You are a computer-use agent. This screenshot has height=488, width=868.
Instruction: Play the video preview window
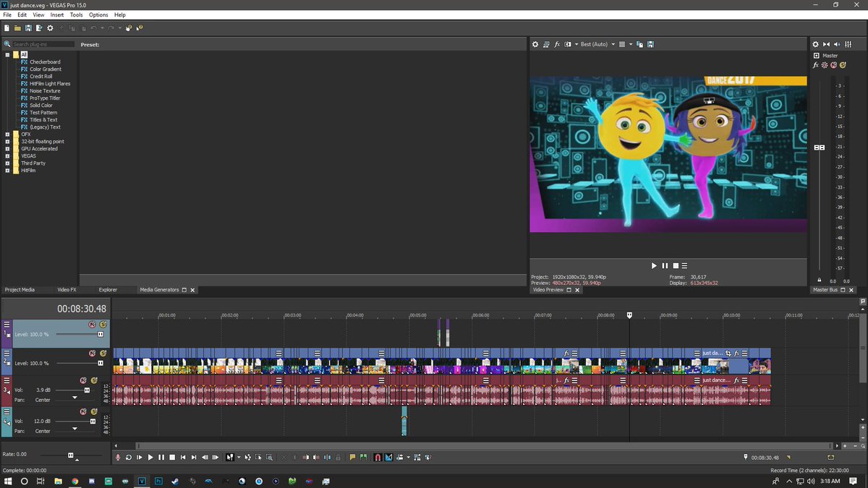pos(655,265)
